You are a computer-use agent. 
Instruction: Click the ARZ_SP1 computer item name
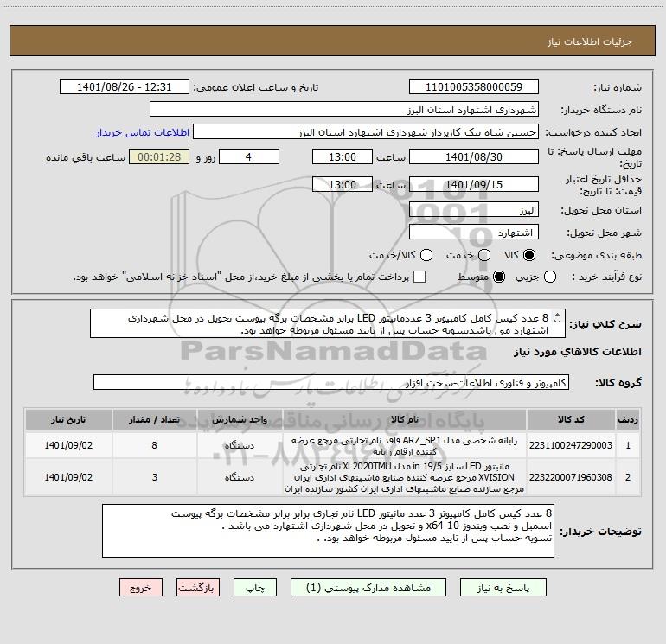click(405, 446)
